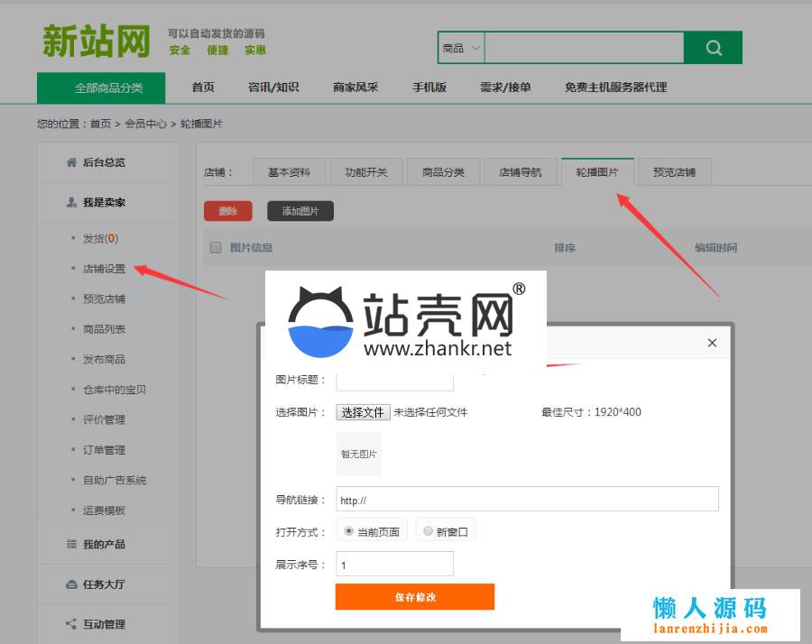
Task: Open the 店铺导航 tab
Action: 521,172
